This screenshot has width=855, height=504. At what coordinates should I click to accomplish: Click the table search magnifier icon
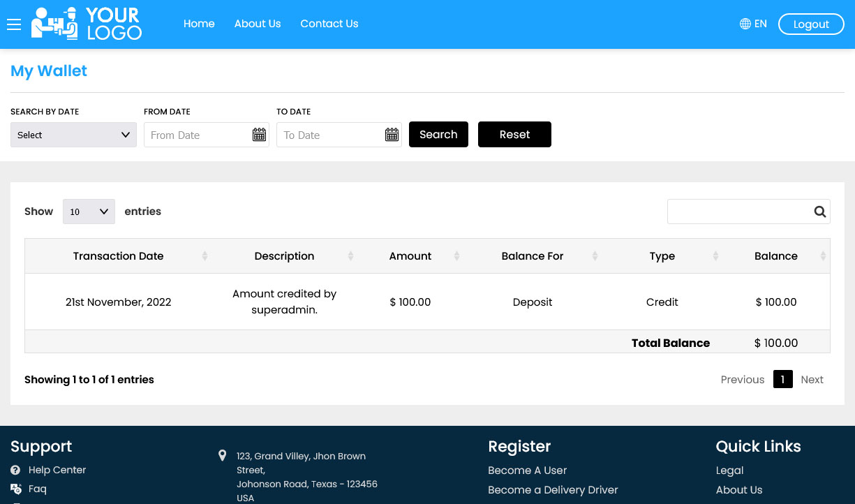pyautogui.click(x=820, y=212)
